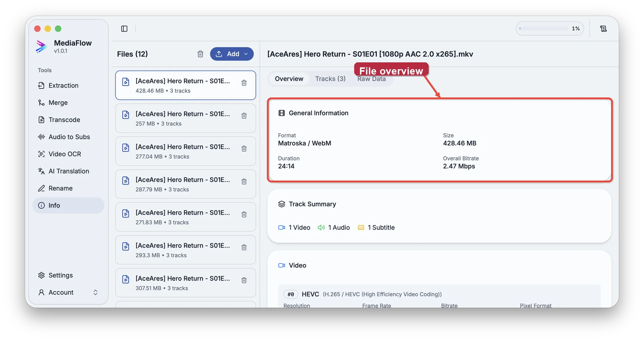Select the 307.51 MB file entry

(185, 283)
